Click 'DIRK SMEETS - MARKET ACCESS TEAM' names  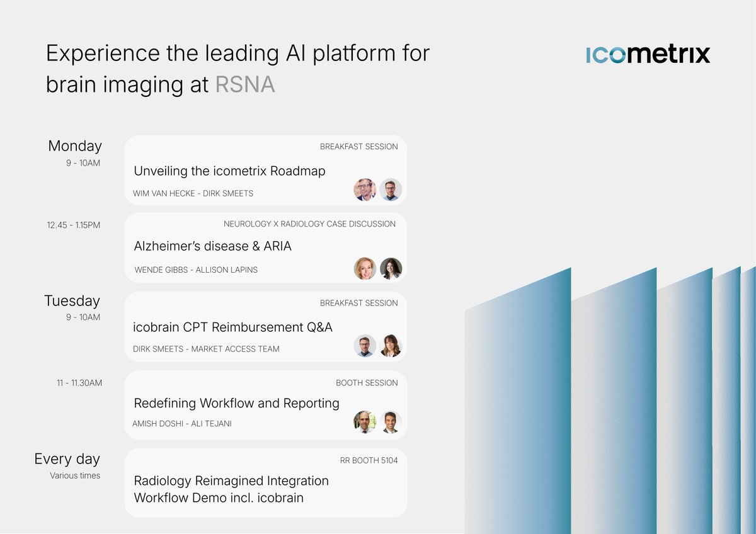tap(206, 349)
